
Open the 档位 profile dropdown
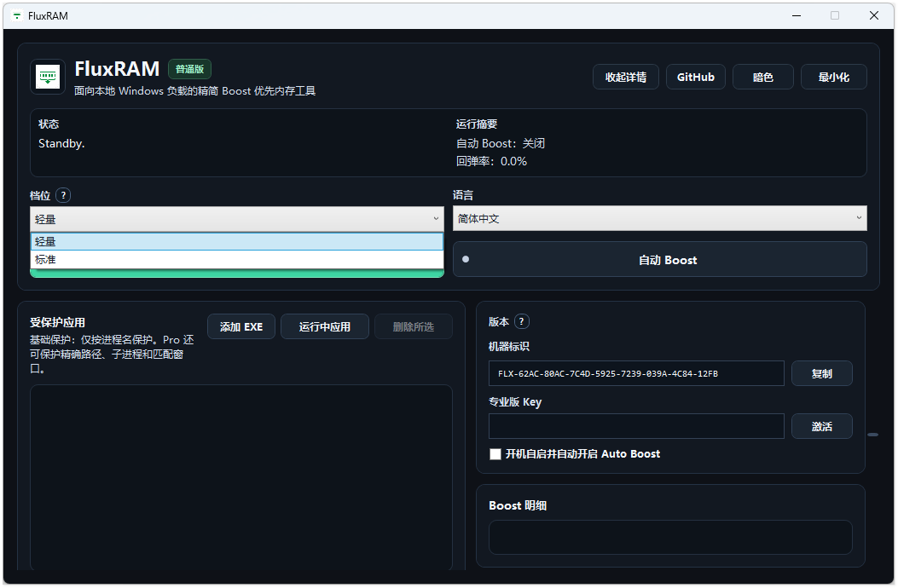tap(237, 219)
